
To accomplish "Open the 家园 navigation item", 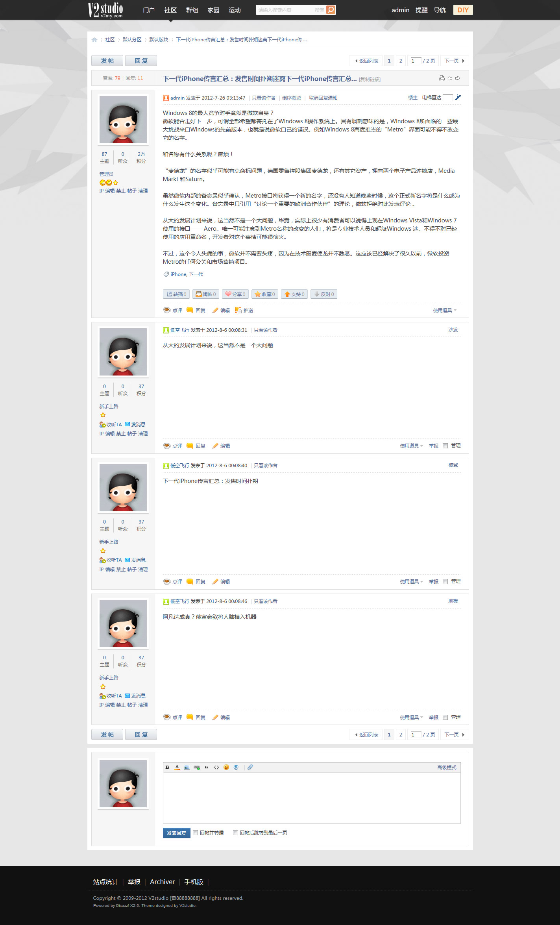I will [213, 10].
